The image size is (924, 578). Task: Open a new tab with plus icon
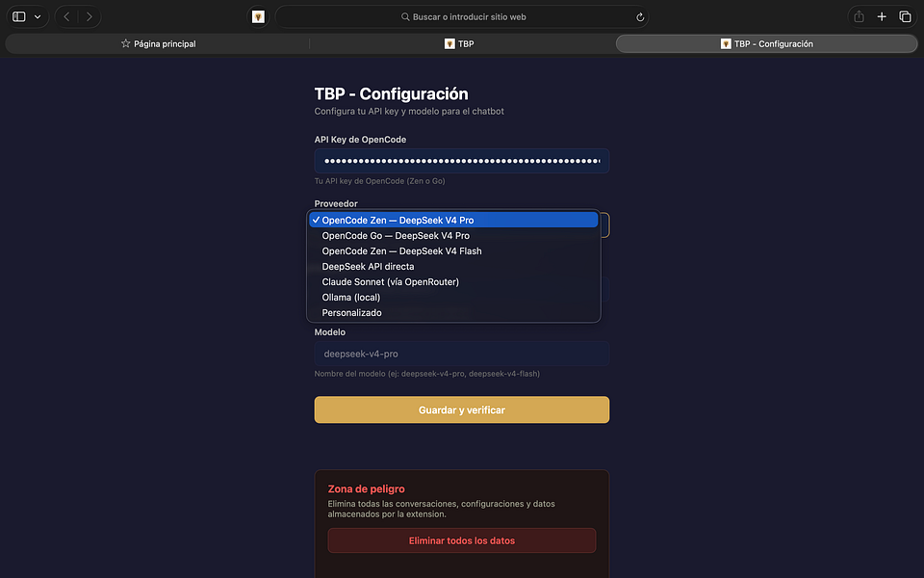click(882, 16)
